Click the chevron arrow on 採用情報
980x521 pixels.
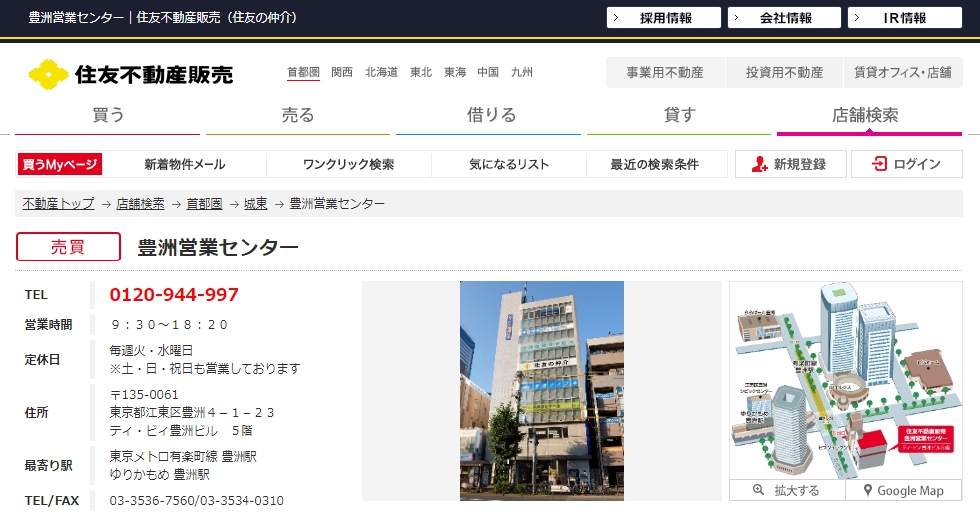(616, 18)
